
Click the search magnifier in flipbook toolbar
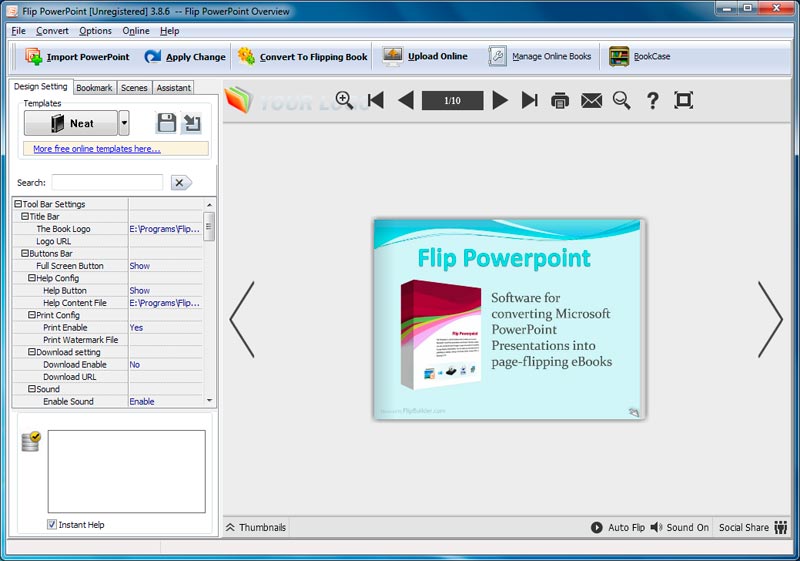click(621, 100)
